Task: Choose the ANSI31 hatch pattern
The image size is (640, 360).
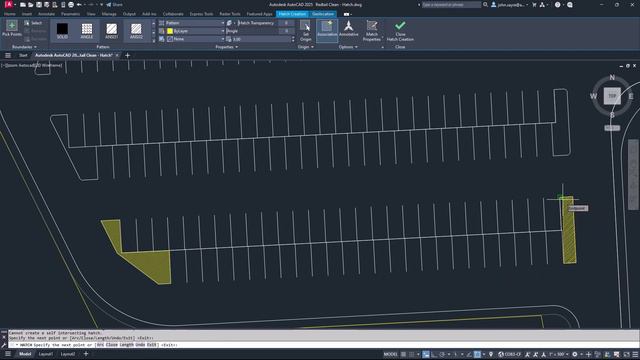Action: (x=111, y=31)
